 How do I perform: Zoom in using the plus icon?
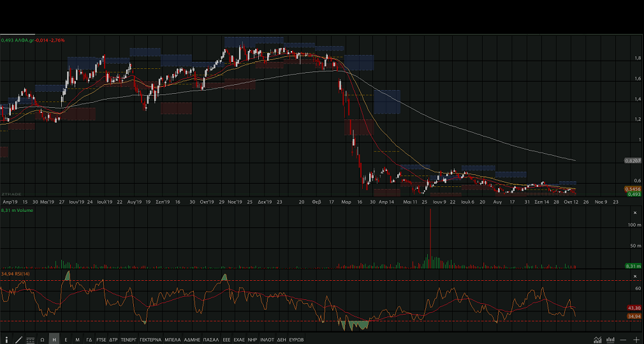tap(636, 340)
